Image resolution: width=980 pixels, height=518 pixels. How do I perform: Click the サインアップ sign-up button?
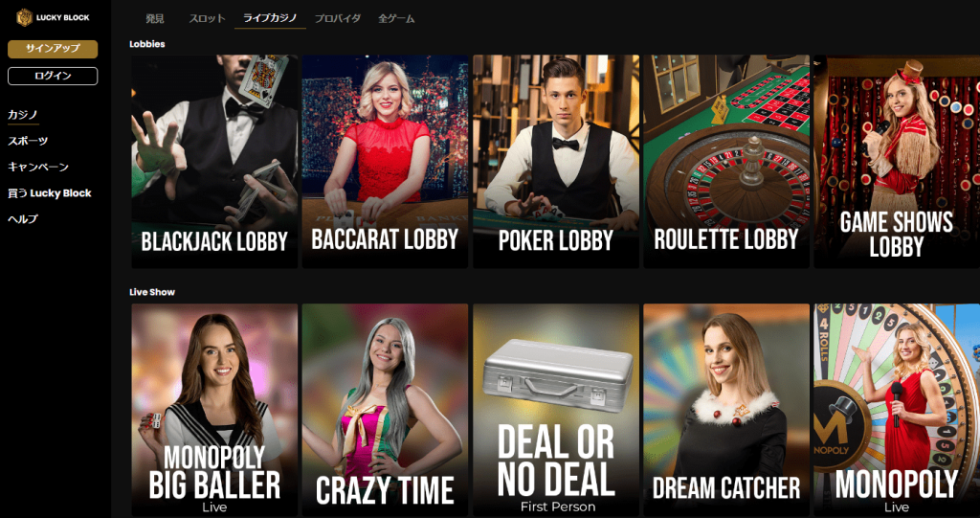(53, 49)
